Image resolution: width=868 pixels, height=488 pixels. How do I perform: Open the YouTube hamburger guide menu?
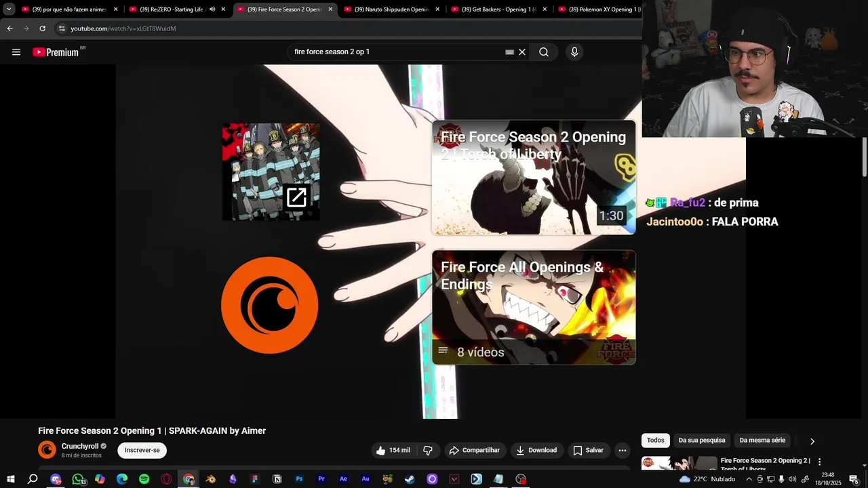pos(16,52)
